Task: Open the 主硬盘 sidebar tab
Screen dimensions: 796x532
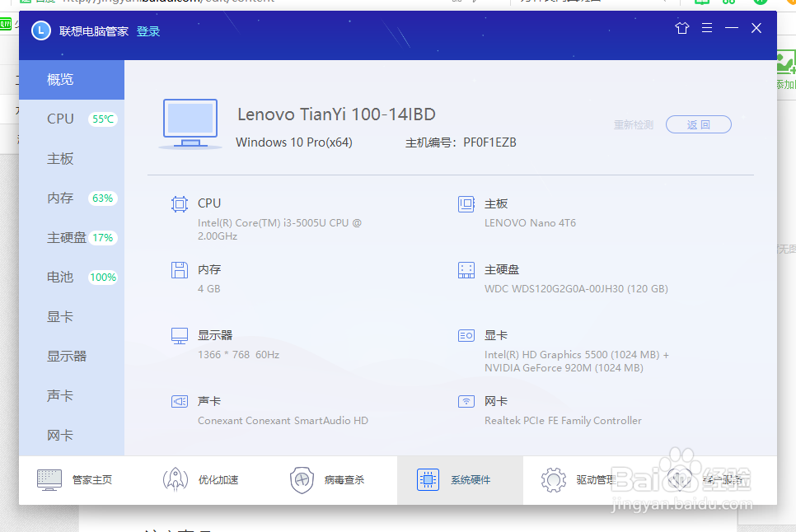Action: click(x=72, y=238)
